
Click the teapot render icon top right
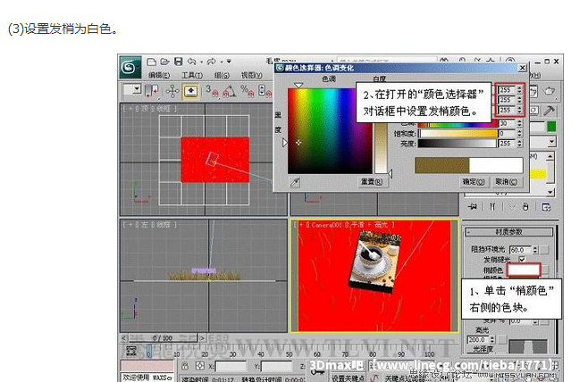[x=550, y=91]
